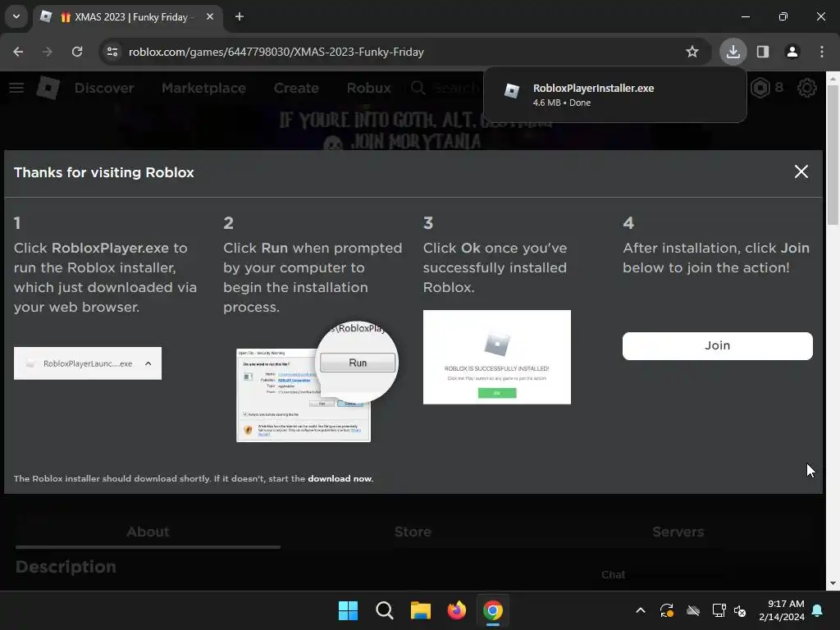Click the page vertical scrollbar thumb
Image resolution: width=840 pixels, height=630 pixels.
point(833,155)
